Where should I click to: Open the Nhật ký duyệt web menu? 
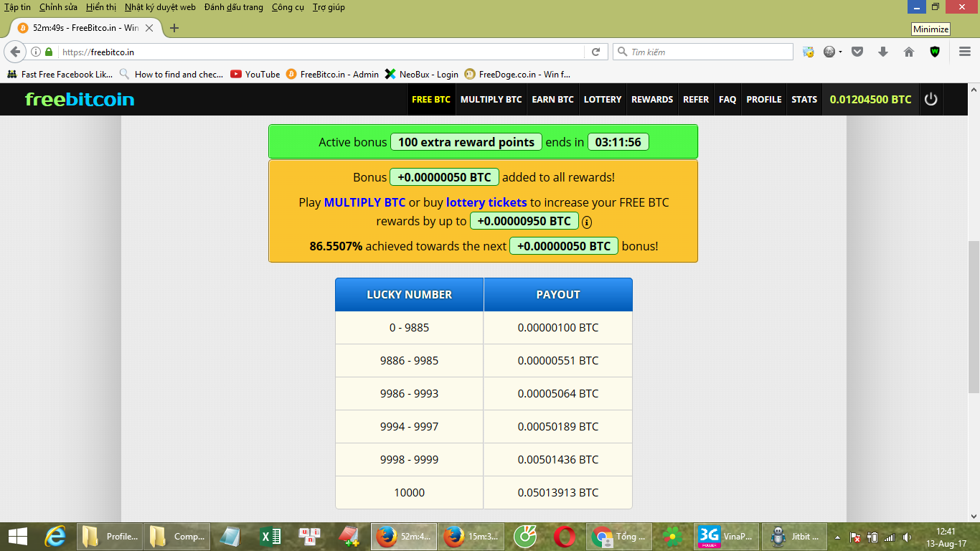160,7
